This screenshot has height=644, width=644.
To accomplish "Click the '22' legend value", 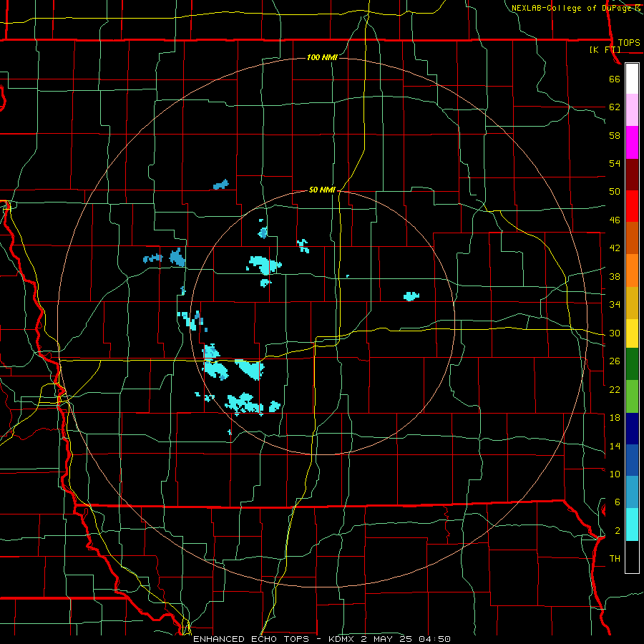I will [x=615, y=389].
